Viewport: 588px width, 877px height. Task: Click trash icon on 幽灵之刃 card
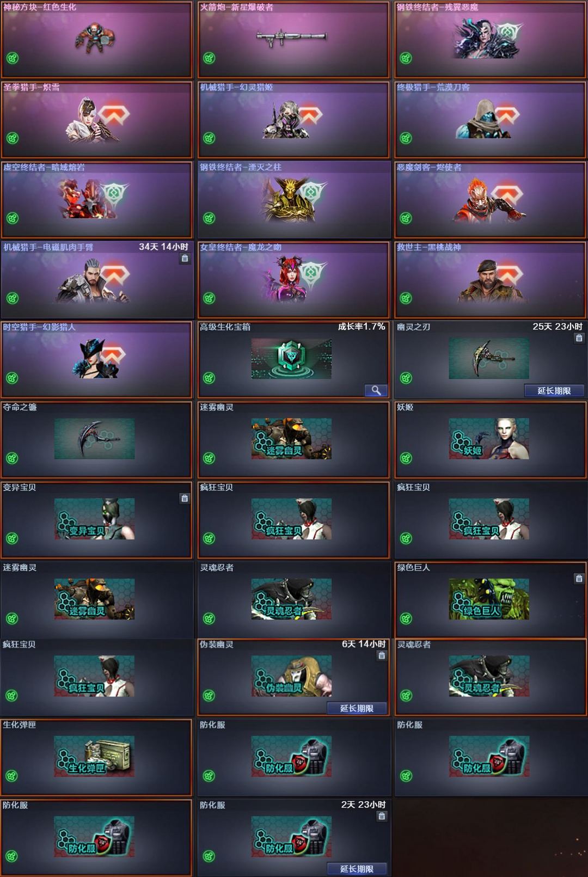[x=579, y=338]
